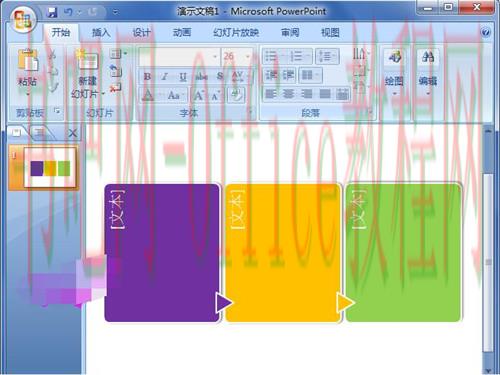Save using the quick access floppy icon

click(52, 12)
